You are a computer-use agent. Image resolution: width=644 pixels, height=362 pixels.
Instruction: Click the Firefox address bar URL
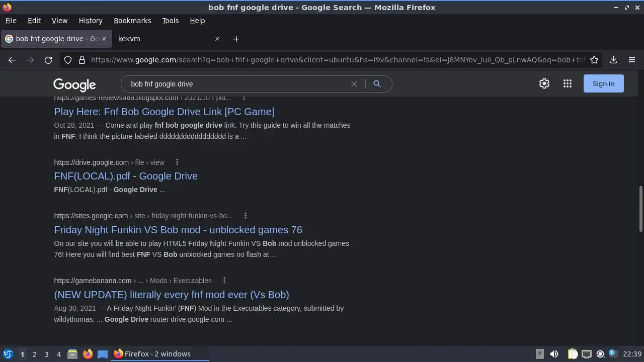pos(337,60)
